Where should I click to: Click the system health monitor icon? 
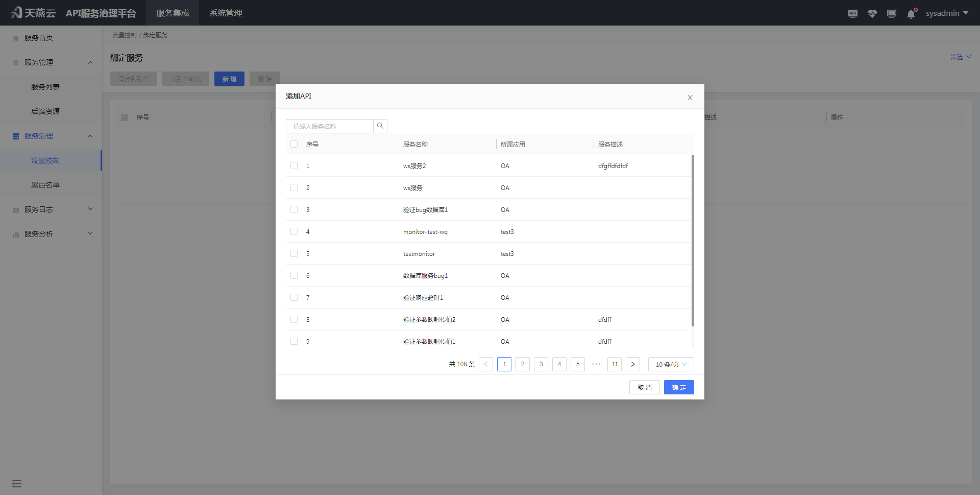click(x=872, y=13)
